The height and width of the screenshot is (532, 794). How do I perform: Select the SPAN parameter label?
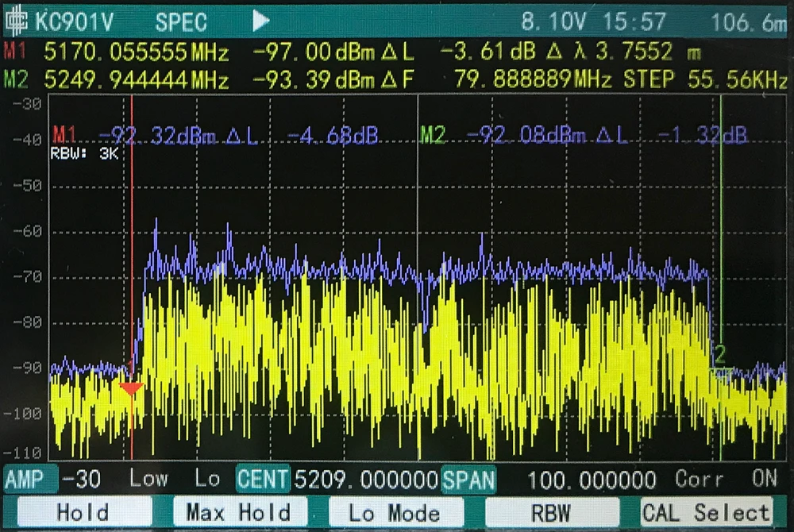tap(469, 480)
